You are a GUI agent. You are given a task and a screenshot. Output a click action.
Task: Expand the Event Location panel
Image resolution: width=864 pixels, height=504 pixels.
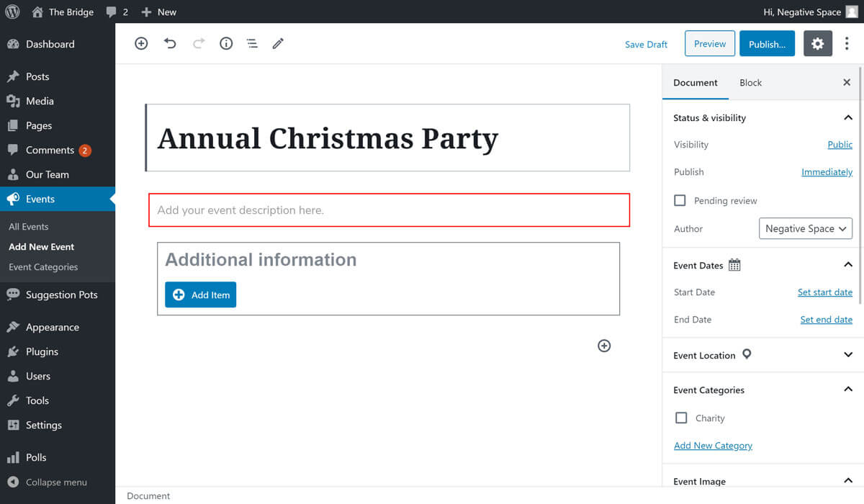847,355
